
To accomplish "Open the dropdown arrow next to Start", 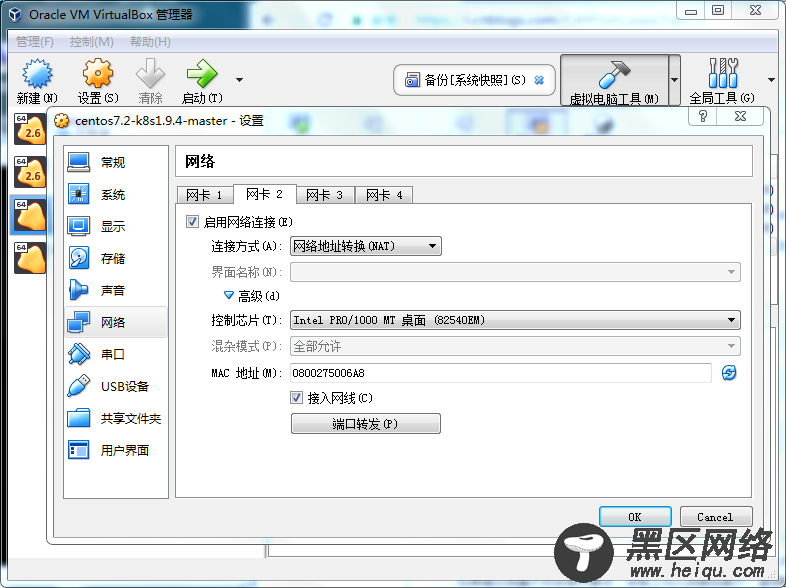I will click(x=240, y=80).
